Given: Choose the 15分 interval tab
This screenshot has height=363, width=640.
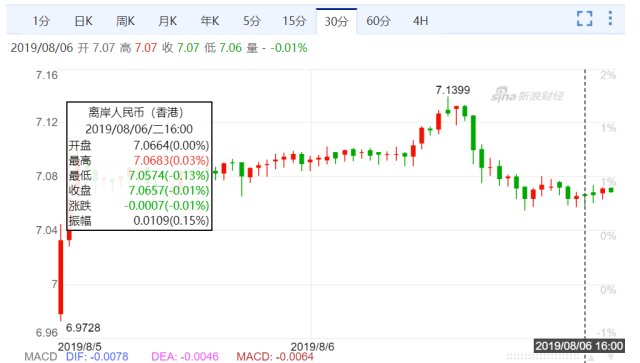Looking at the screenshot, I should [294, 21].
